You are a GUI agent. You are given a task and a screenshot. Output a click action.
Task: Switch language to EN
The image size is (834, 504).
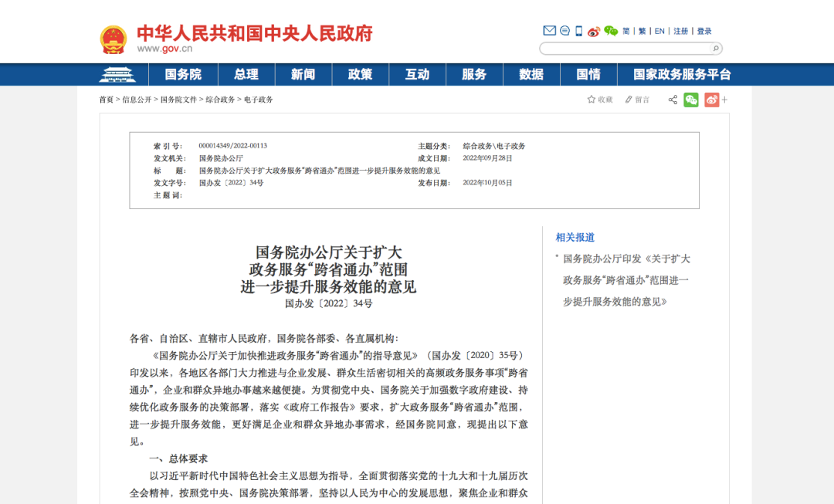pos(659,32)
